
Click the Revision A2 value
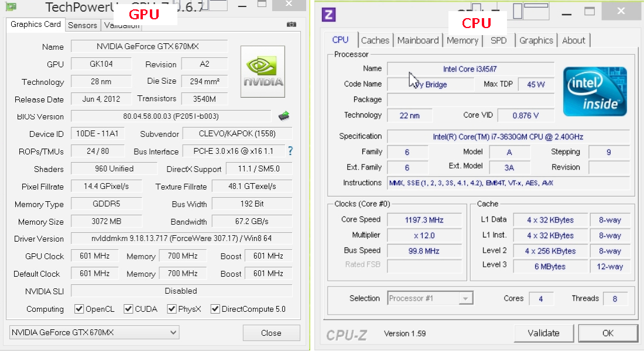(204, 64)
